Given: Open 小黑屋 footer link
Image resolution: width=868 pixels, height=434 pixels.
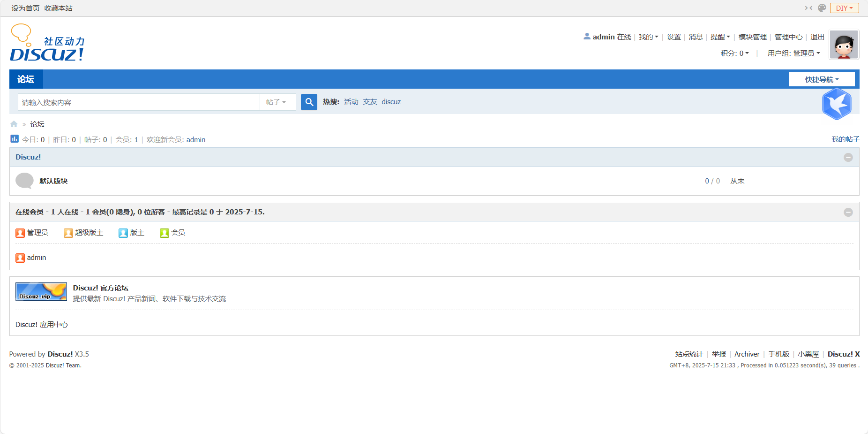Looking at the screenshot, I should 808,354.
